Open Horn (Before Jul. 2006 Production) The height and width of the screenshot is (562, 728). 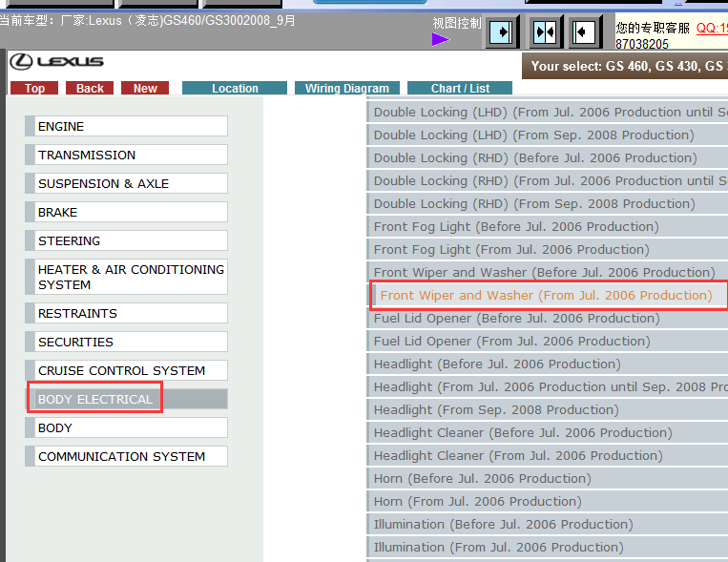(548, 479)
